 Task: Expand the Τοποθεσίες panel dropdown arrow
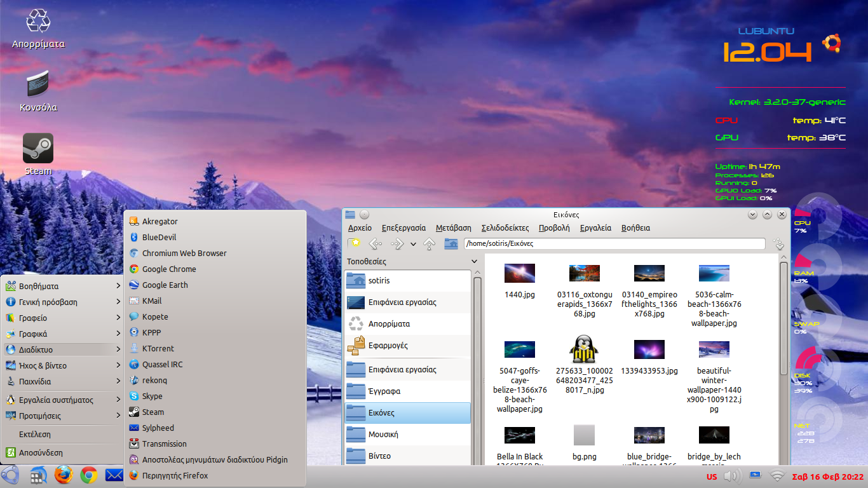pyautogui.click(x=474, y=261)
